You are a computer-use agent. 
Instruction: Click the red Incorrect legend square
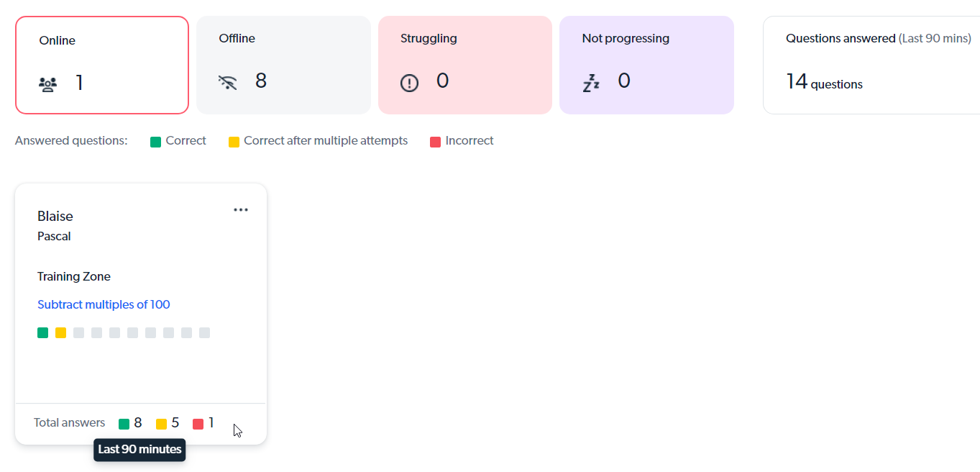(x=435, y=142)
